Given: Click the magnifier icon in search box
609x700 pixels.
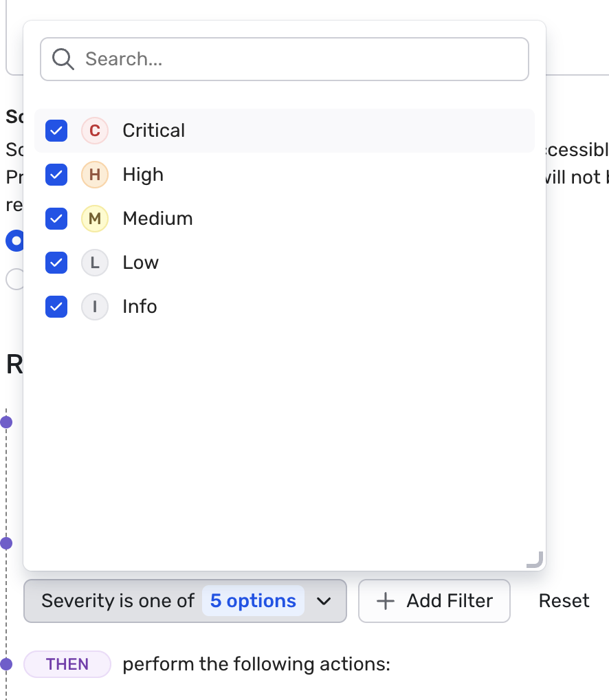Looking at the screenshot, I should coord(63,59).
